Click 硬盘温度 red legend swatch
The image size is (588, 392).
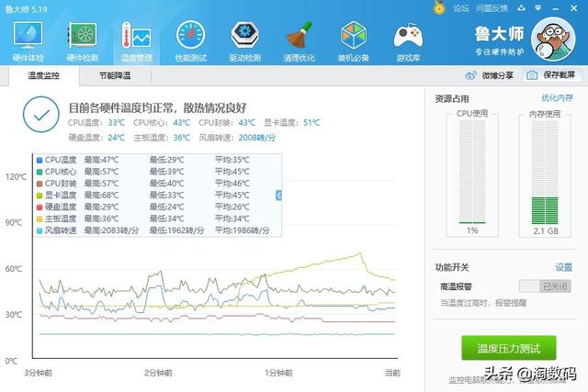pyautogui.click(x=40, y=207)
